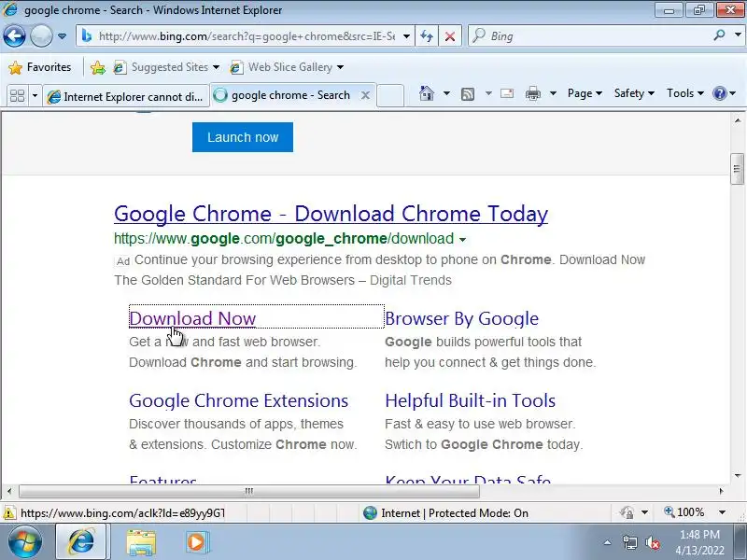Screen dimensions: 747x560
Task: Click the horizontal scrollbar thumb
Action: [x=248, y=491]
